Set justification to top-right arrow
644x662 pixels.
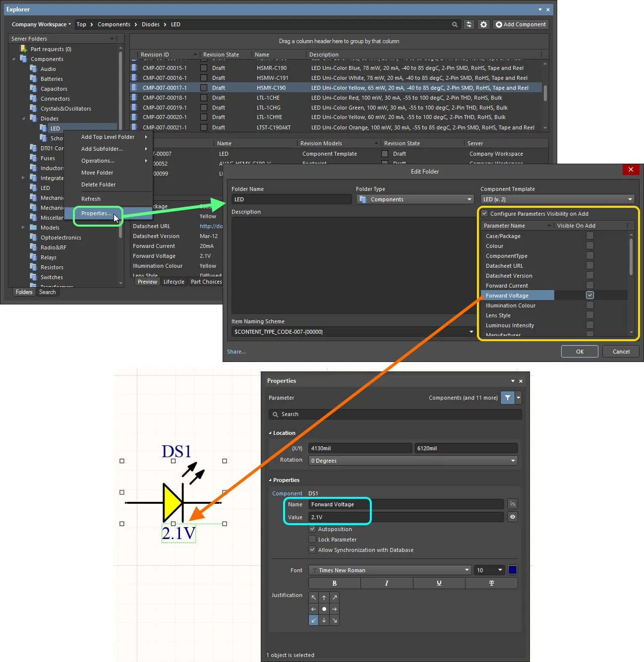tap(335, 598)
